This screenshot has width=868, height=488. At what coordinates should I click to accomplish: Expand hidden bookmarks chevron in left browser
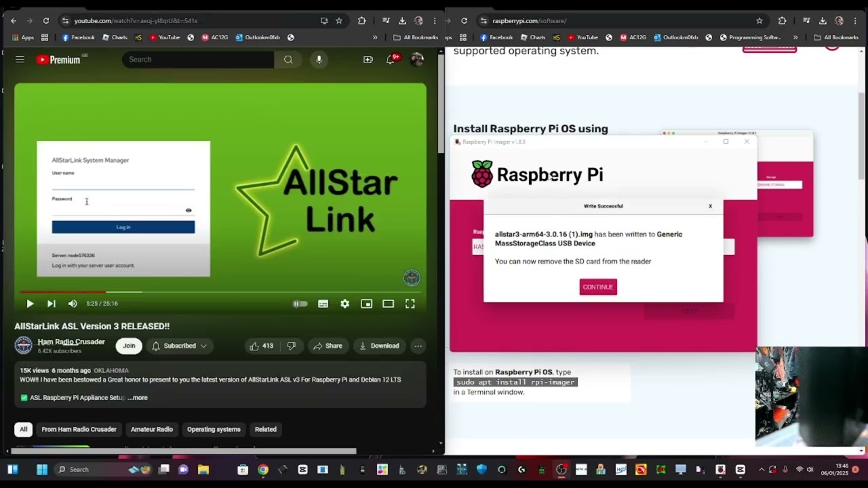(375, 37)
